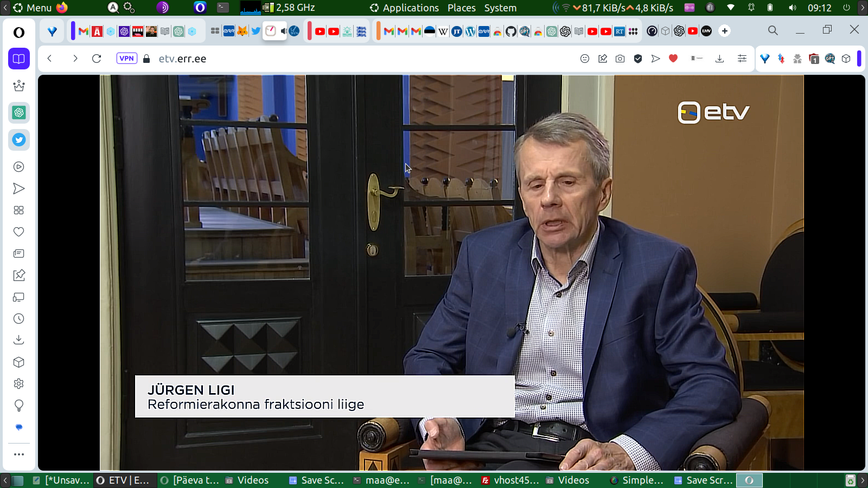Go forward to the next page
The width and height of the screenshot is (868, 488).
(75, 59)
